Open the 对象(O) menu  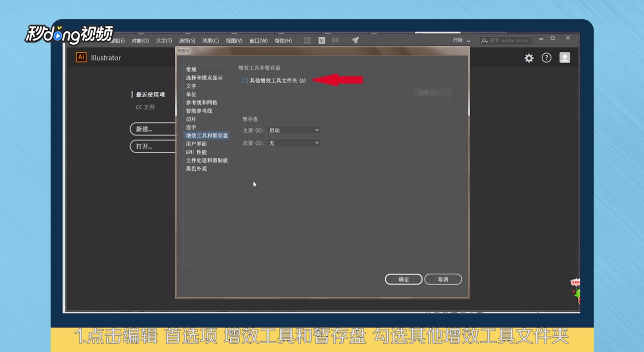point(140,41)
